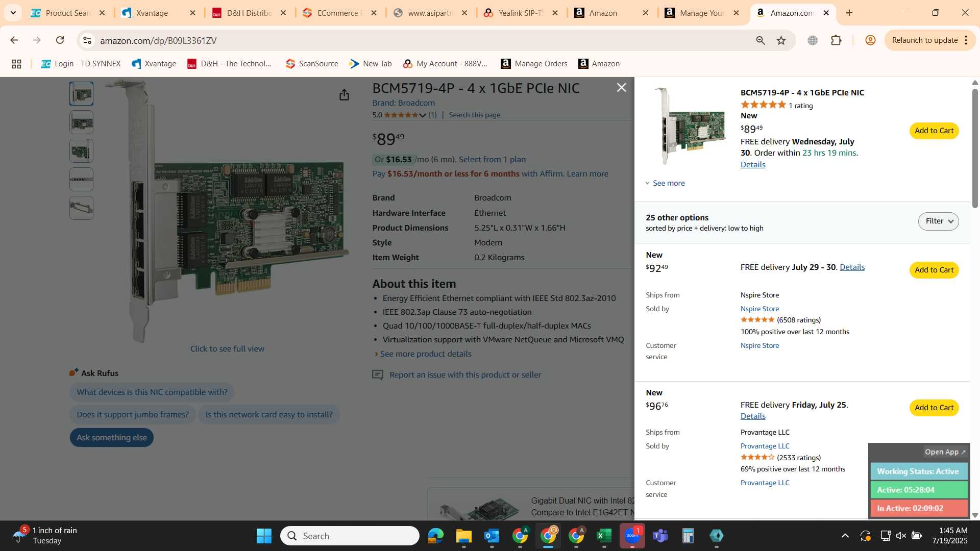Open the Brand: Broadcom link

pyautogui.click(x=403, y=103)
